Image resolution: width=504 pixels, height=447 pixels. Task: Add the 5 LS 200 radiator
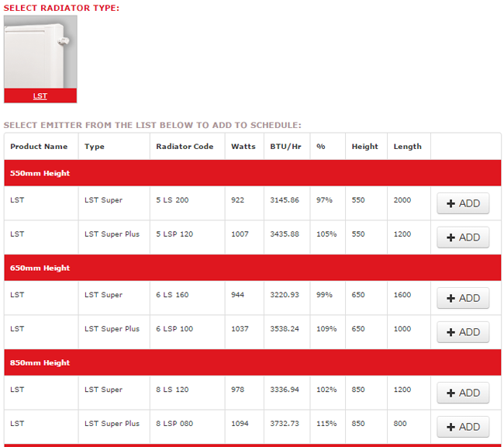tap(463, 203)
